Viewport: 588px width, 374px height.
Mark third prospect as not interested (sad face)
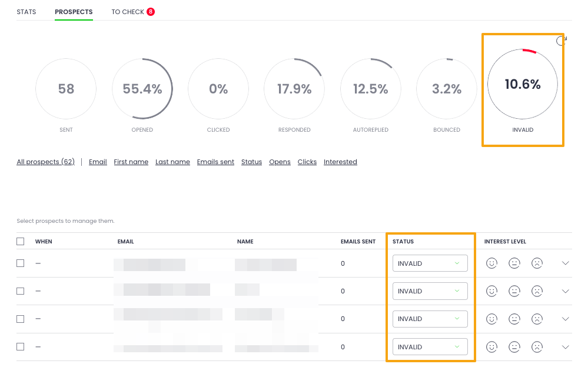click(x=537, y=319)
